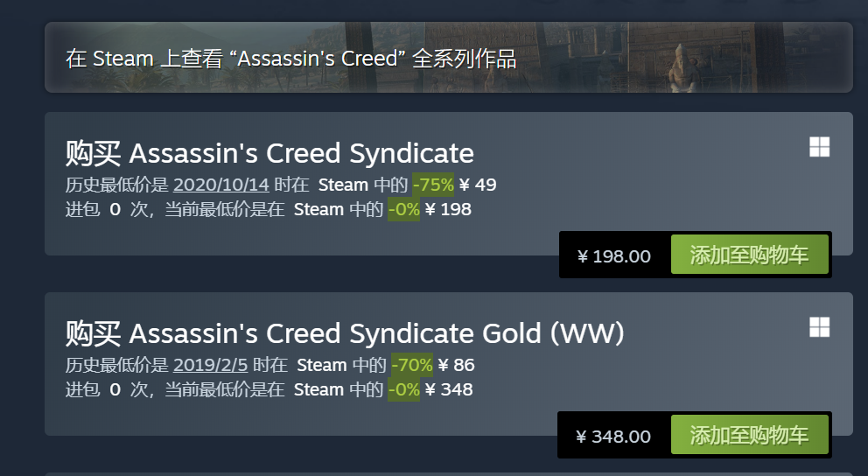The image size is (868, 476).
Task: Select the Assassin's Creed Syndicate purchase title
Action: [269, 154]
